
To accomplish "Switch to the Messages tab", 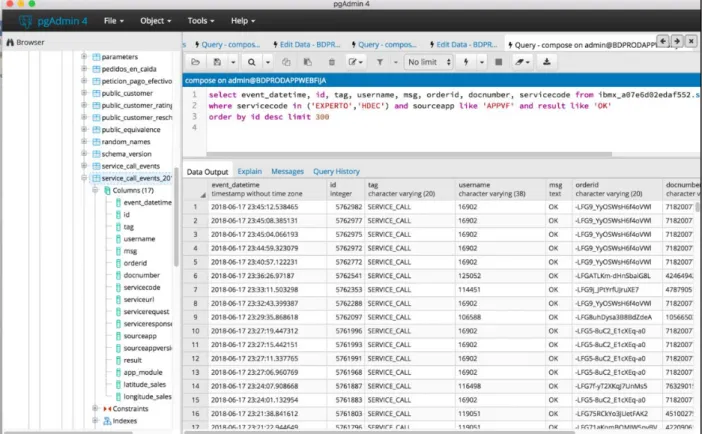I will tap(287, 172).
